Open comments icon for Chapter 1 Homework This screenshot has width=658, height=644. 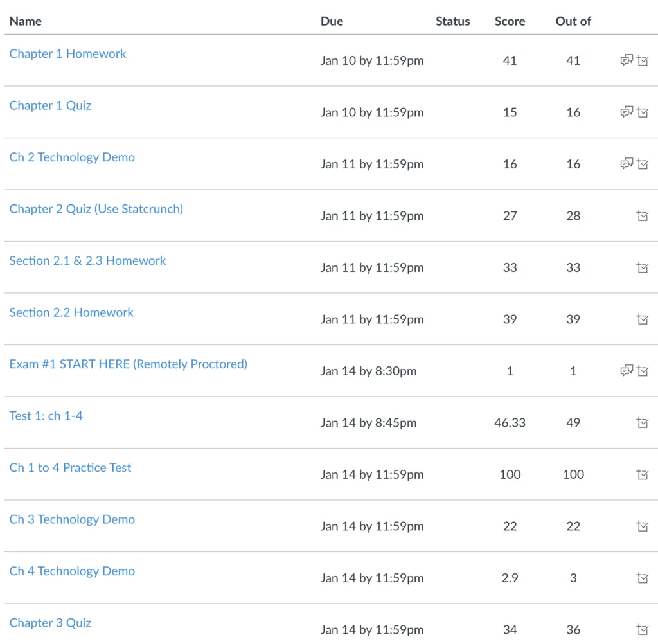[x=627, y=60]
